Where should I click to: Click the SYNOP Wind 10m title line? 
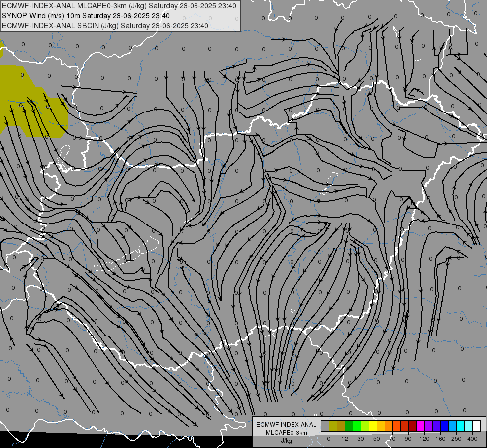pyautogui.click(x=86, y=16)
